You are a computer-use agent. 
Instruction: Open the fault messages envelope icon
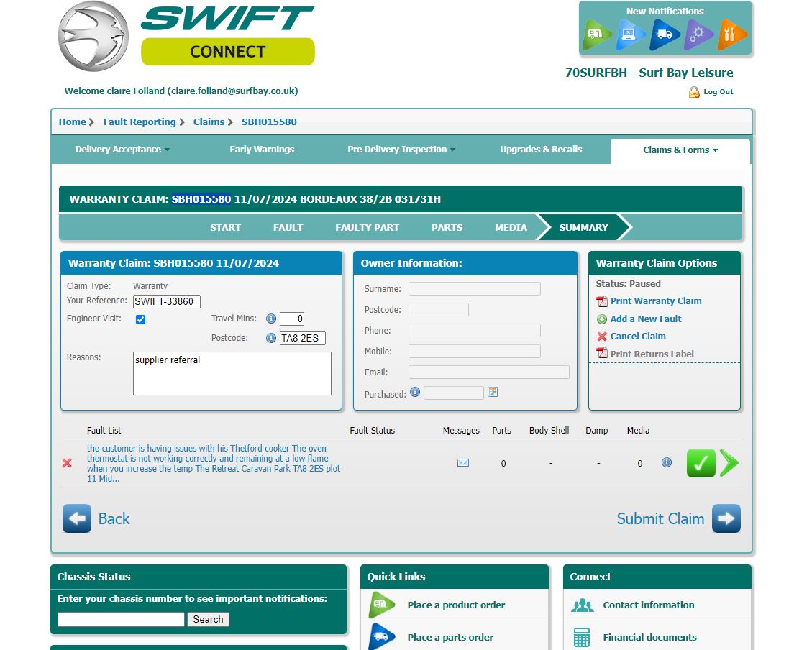(x=463, y=462)
